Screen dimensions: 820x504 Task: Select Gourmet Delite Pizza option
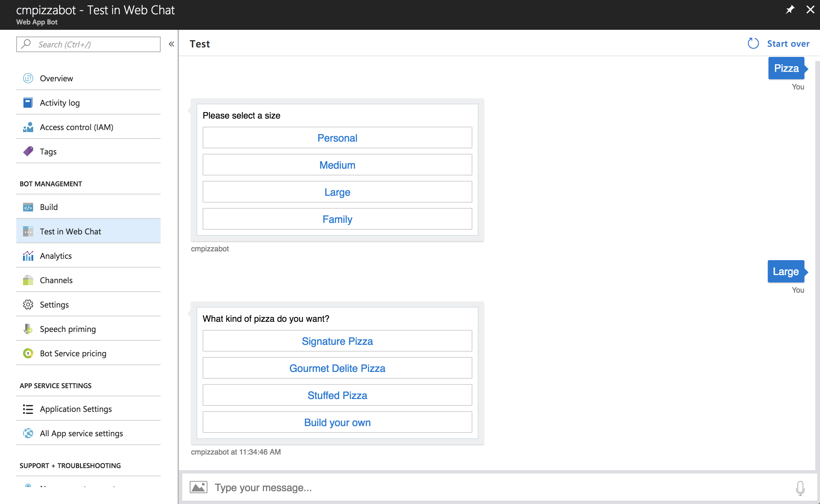tap(337, 367)
